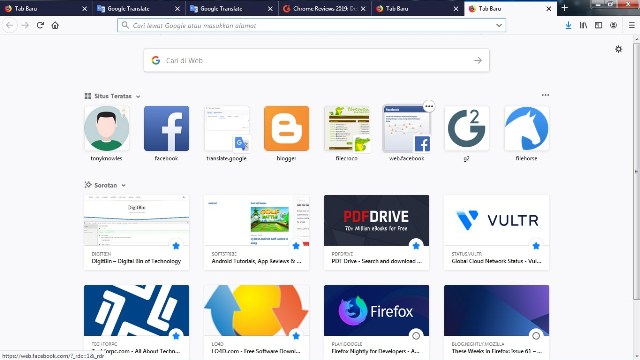Click bookmark star on DigitBin card

point(176,246)
